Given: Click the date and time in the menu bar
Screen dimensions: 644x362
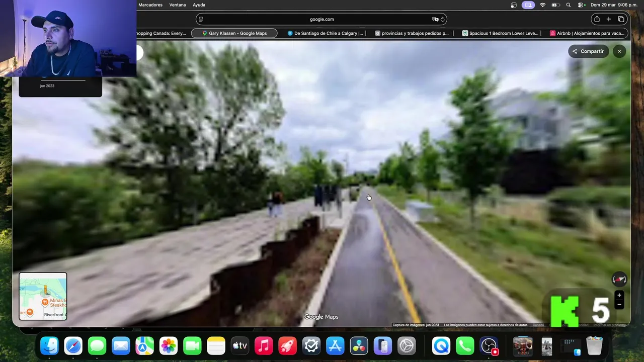Looking at the screenshot, I should tap(614, 5).
